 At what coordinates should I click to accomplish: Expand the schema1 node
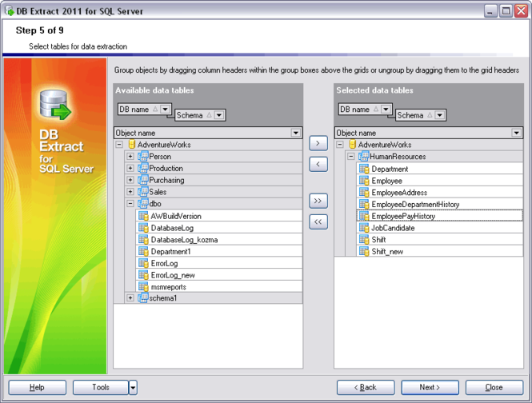point(130,297)
